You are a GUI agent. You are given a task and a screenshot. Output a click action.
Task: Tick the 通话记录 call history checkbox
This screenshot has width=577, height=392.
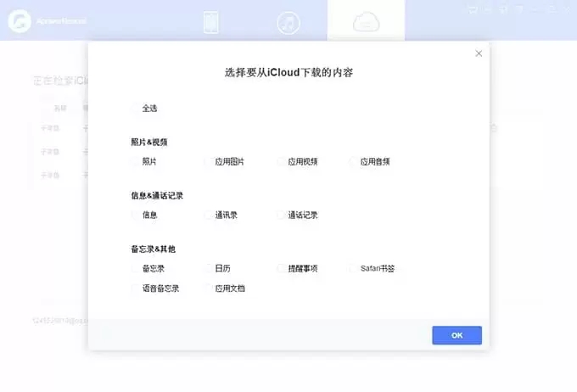(282, 215)
